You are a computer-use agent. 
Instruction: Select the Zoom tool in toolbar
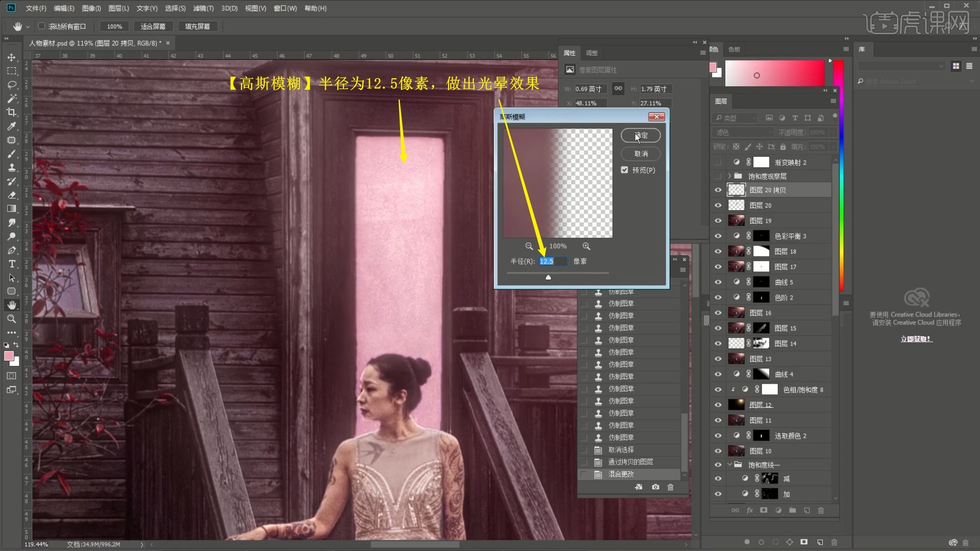pos(12,319)
